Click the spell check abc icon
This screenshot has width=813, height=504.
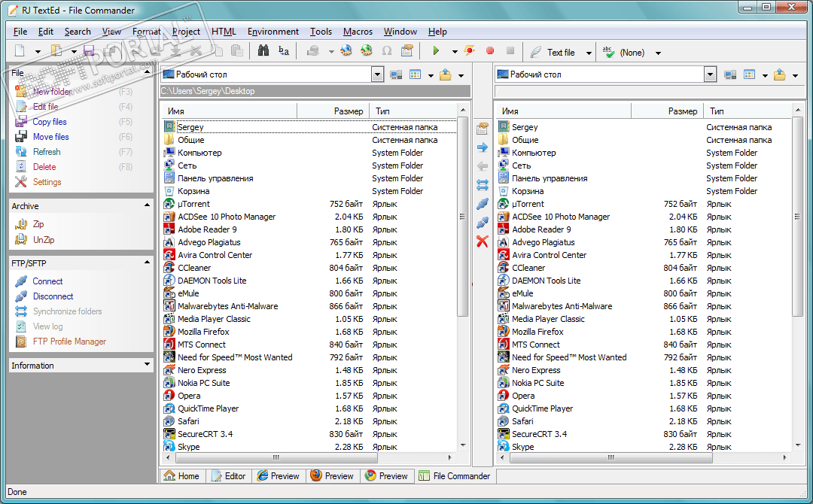(x=608, y=51)
